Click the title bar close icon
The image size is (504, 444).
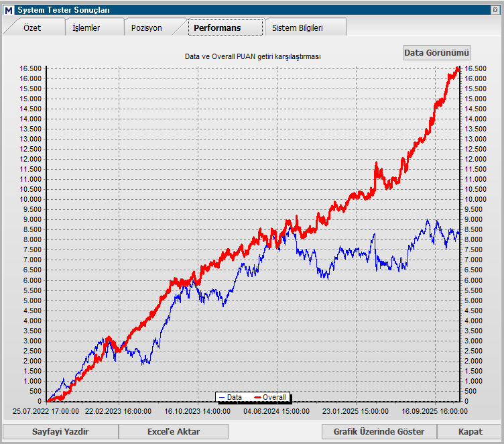(495, 10)
